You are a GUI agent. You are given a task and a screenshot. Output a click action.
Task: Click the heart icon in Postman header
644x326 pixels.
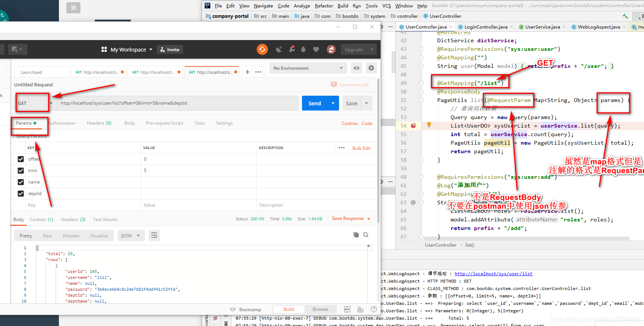pos(316,49)
